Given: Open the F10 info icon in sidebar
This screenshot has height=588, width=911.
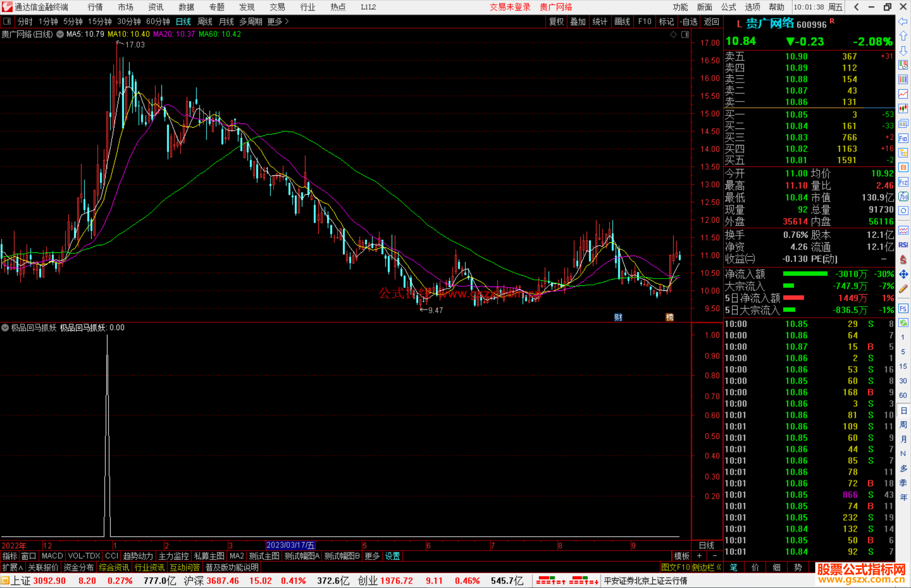Looking at the screenshot, I should (903, 138).
